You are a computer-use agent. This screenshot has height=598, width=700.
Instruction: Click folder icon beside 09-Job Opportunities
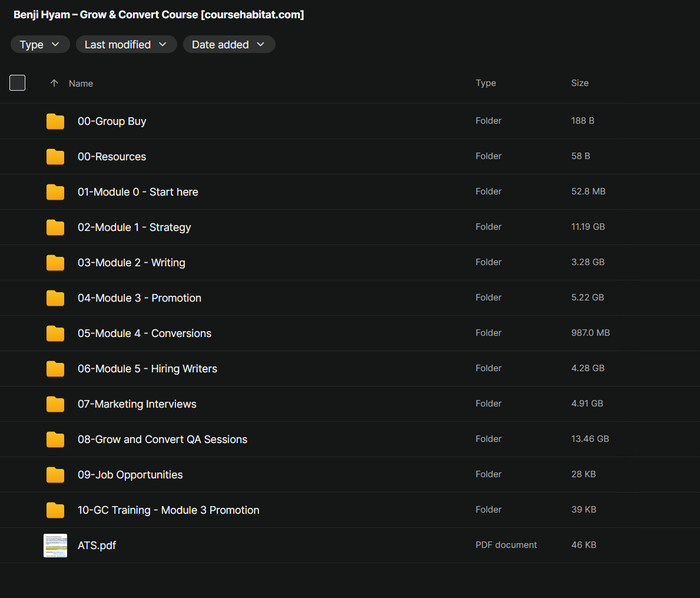pyautogui.click(x=55, y=475)
